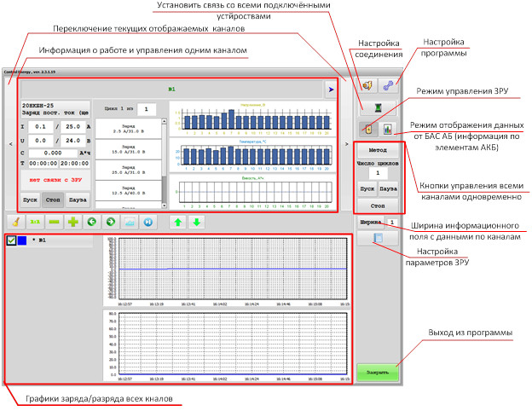Expand channel №1 header arrow button
532x411 pixels.
pos(330,88)
